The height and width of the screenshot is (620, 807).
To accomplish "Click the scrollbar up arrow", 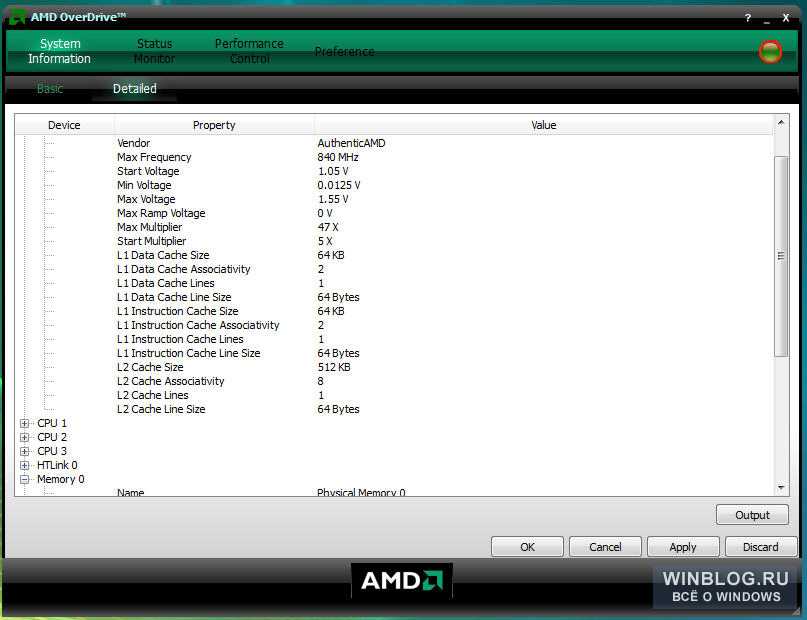I will [781, 122].
